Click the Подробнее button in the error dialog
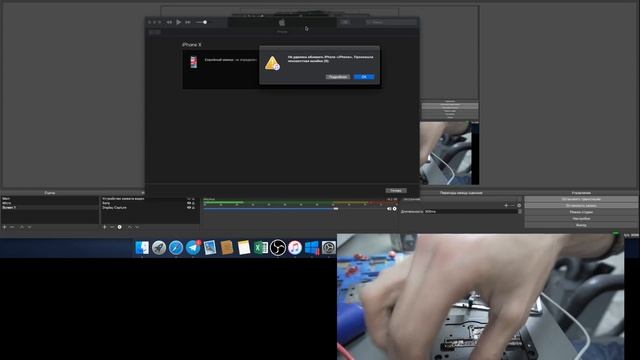 [338, 77]
